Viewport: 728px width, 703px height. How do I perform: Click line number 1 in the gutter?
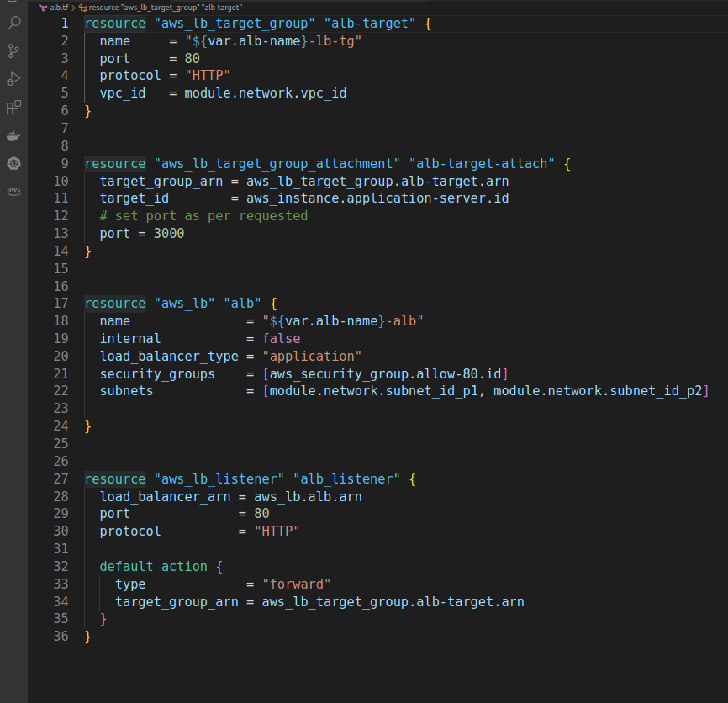point(63,23)
